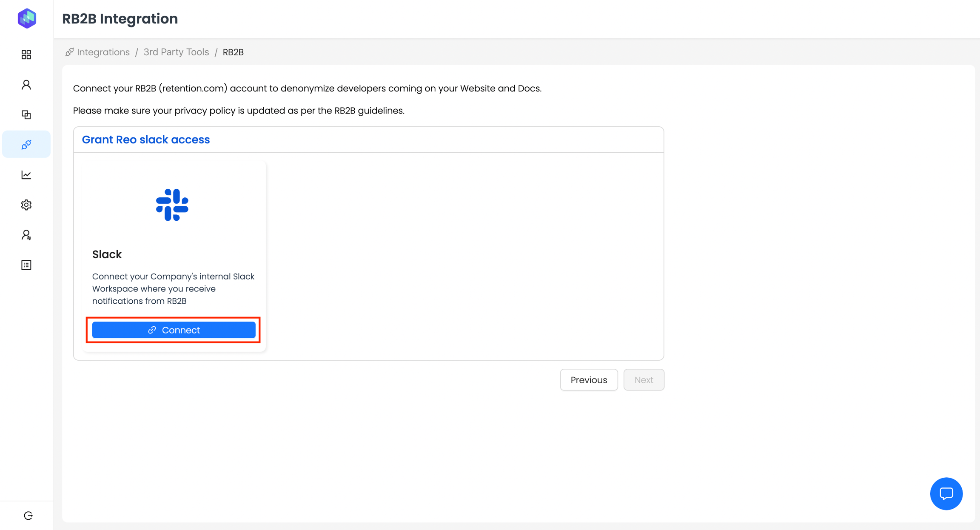Open 3rd Party Tools breadcrumb
The image size is (980, 530).
176,52
